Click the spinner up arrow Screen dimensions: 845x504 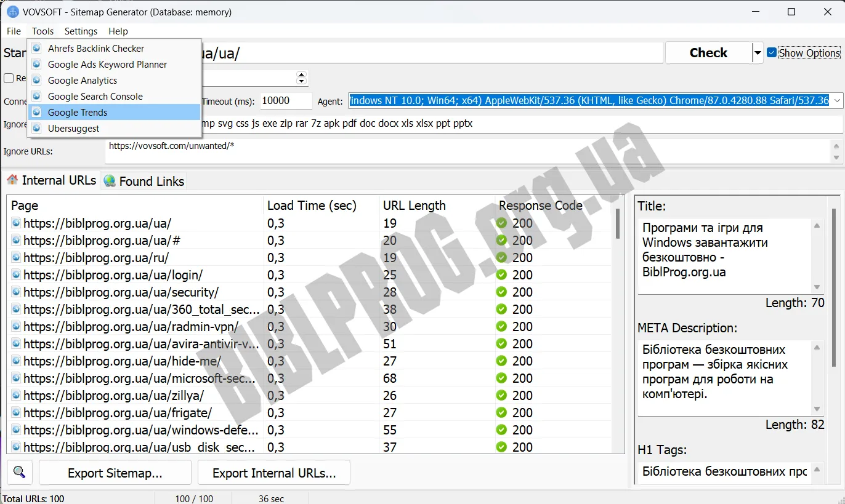point(301,75)
